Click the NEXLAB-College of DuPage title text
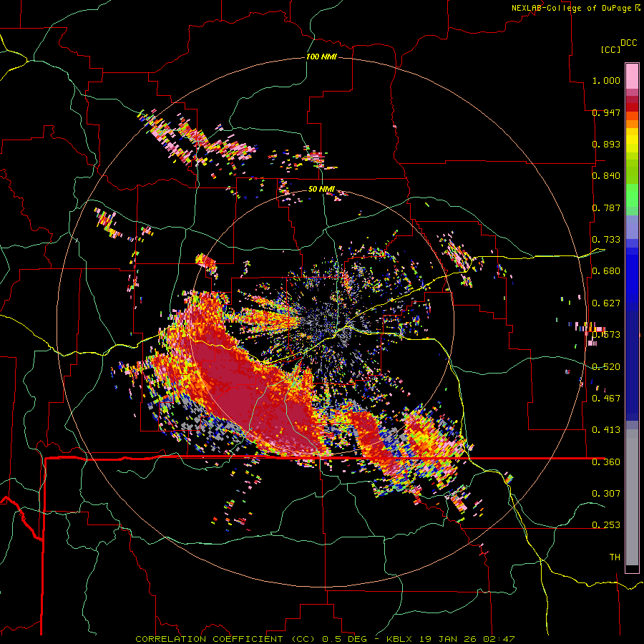Screen dimensions: 644x644 tap(575, 8)
